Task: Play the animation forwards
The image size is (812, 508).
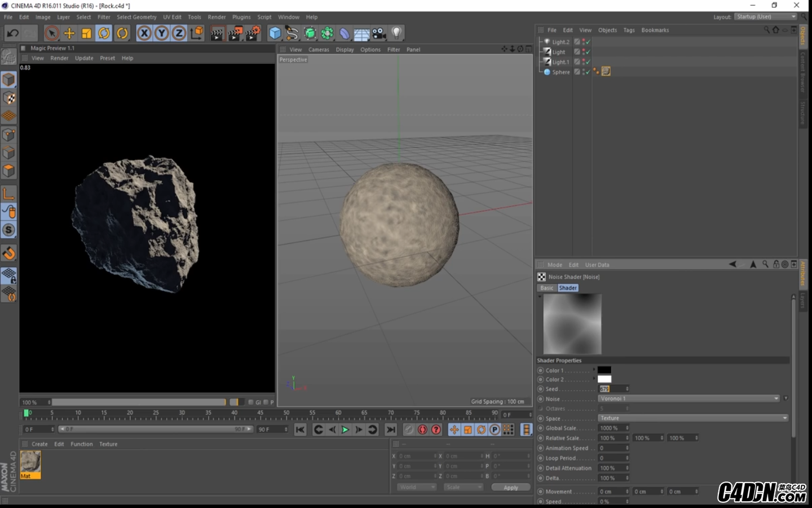Action: (x=345, y=430)
